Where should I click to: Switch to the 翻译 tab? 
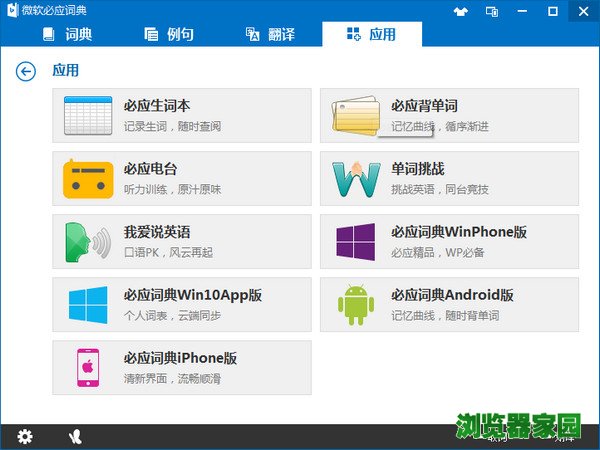click(270, 34)
